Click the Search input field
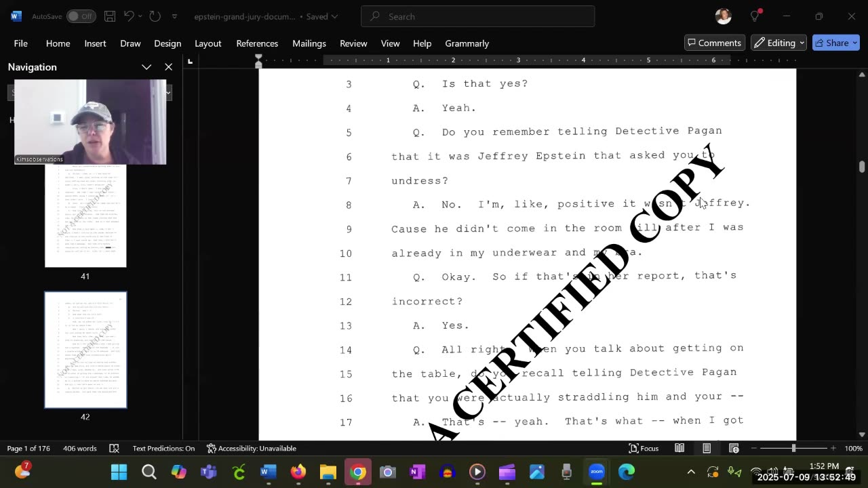Viewport: 868px width, 488px height. click(478, 16)
